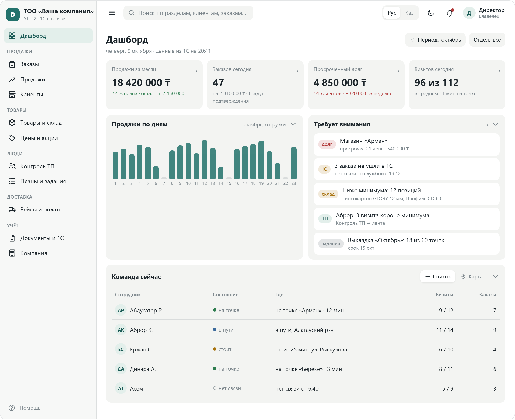Viewport: 515px width, 420px height.
Task: Open Продажи sidebar item
Action: coord(48,79)
